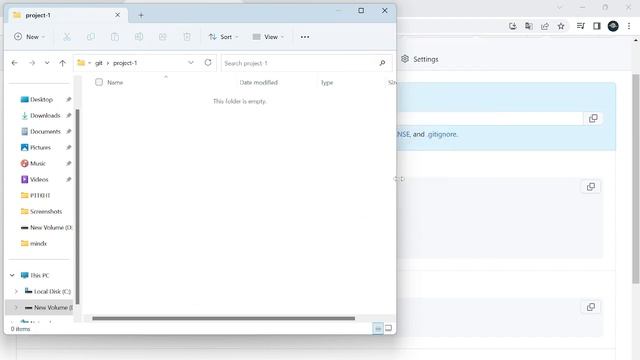Open Desktop in the sidebar
The width and height of the screenshot is (640, 360).
(41, 99)
